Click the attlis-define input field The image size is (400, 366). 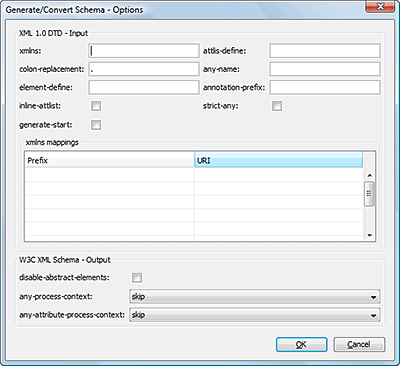(325, 51)
